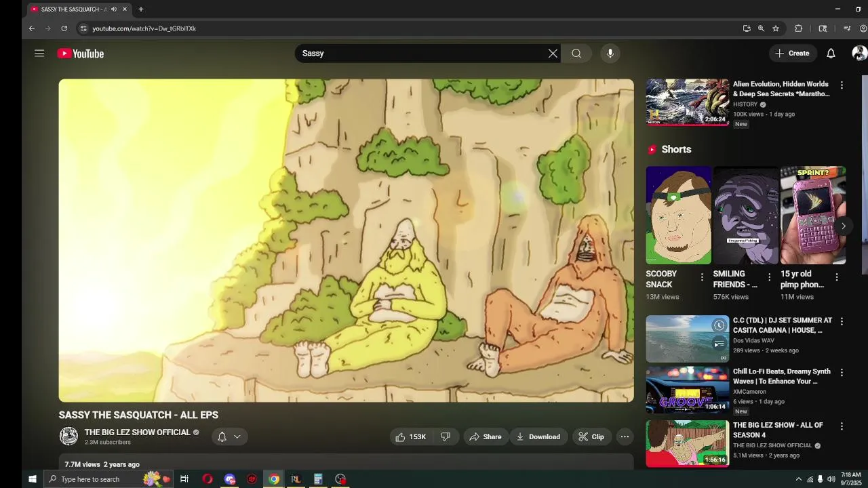Open more actions ellipsis under video
Viewport: 868px width, 488px height.
[x=625, y=437]
